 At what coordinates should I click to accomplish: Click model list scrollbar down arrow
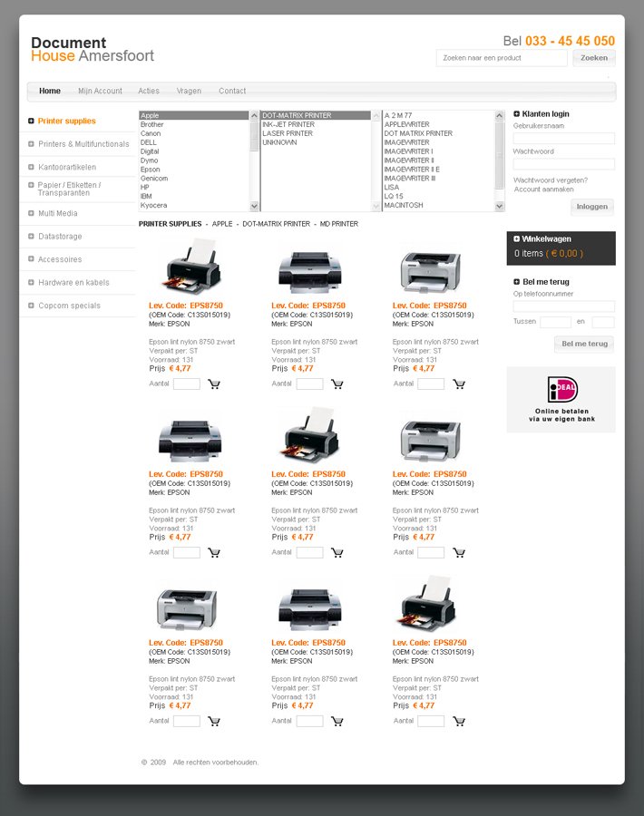[499, 206]
